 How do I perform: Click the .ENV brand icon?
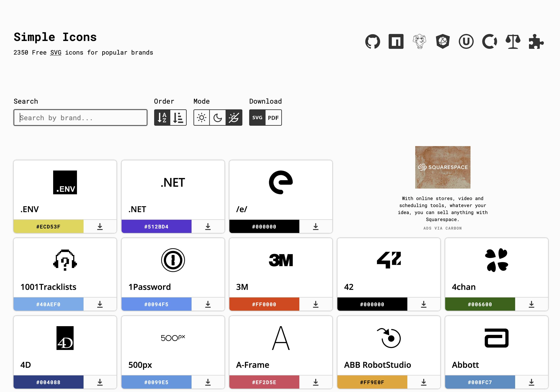[x=65, y=182]
